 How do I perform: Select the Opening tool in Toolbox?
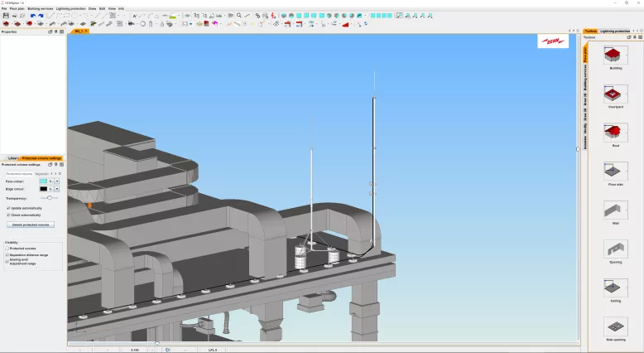click(x=615, y=249)
